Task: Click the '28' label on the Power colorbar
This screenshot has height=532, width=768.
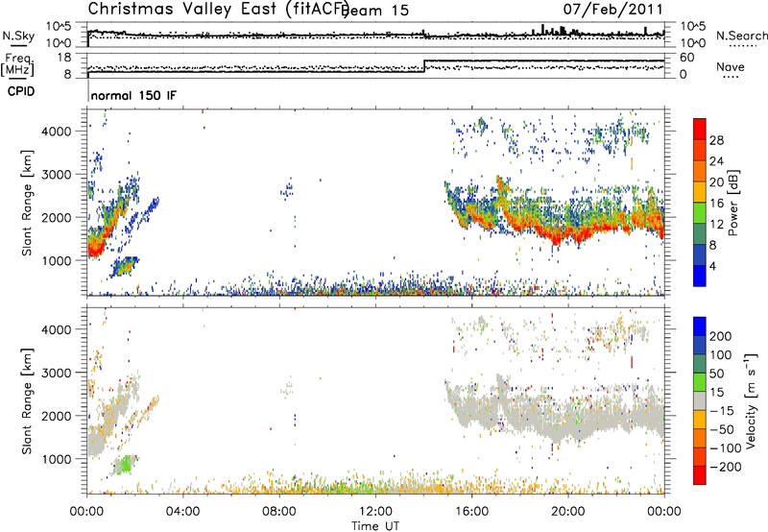Action: click(x=716, y=140)
